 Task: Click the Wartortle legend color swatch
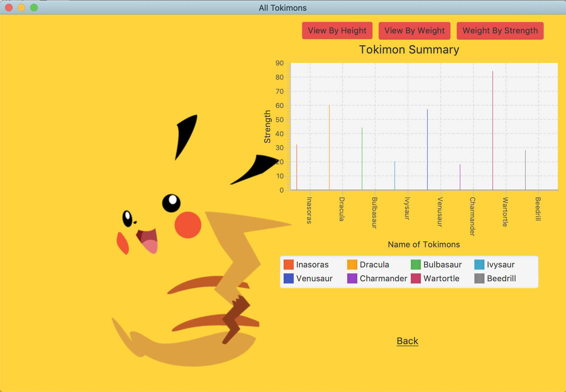[416, 278]
